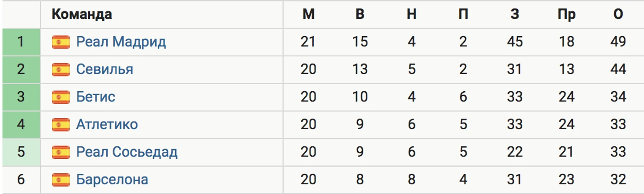The width and height of the screenshot is (644, 194).
Task: Open the Бетис team link
Action: pyautogui.click(x=96, y=97)
